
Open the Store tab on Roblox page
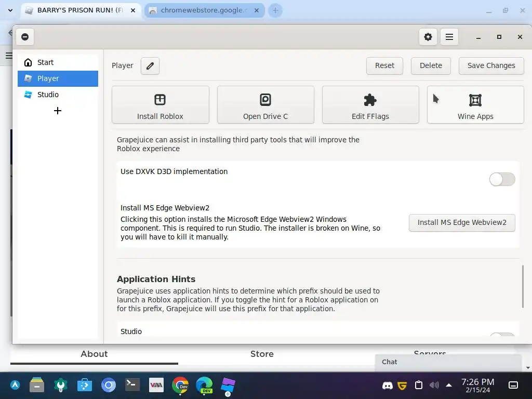click(262, 354)
